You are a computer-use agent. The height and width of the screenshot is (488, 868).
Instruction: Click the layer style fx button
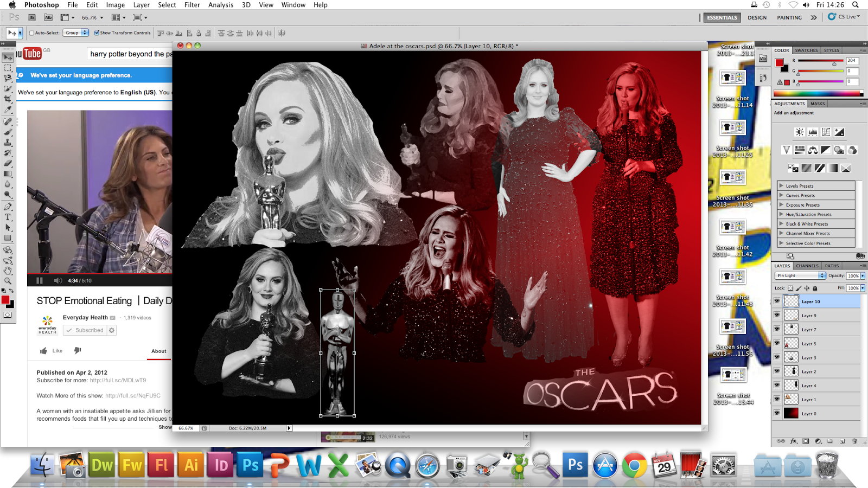click(x=794, y=441)
